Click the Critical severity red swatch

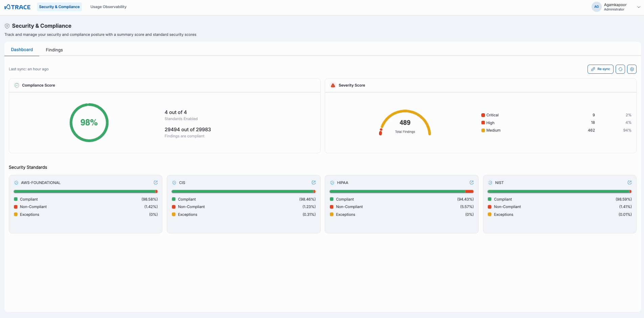tap(483, 115)
